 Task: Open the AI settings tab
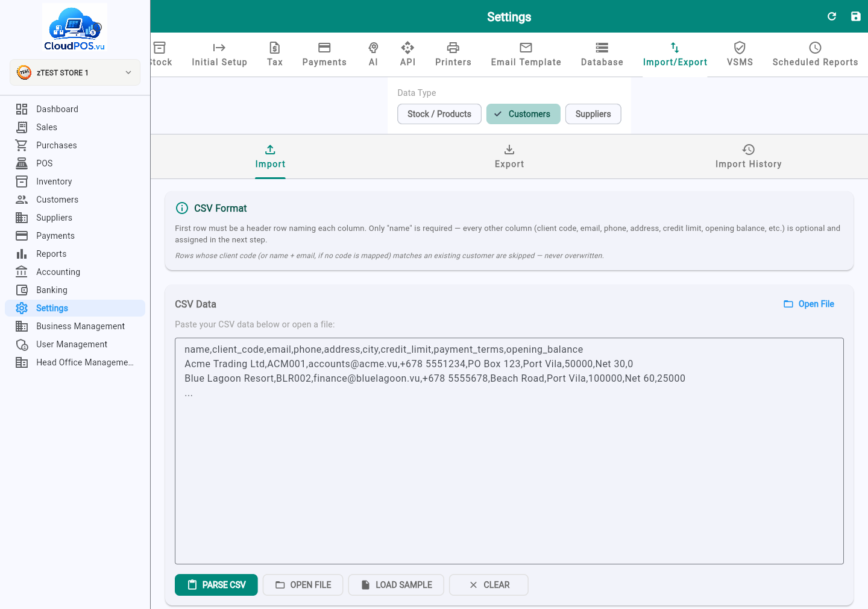tap(373, 54)
